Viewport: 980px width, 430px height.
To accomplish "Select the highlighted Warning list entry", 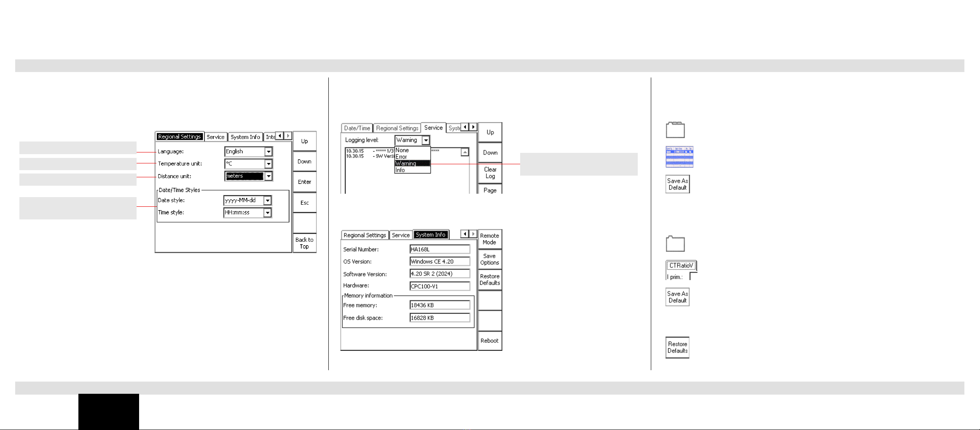I will click(412, 163).
